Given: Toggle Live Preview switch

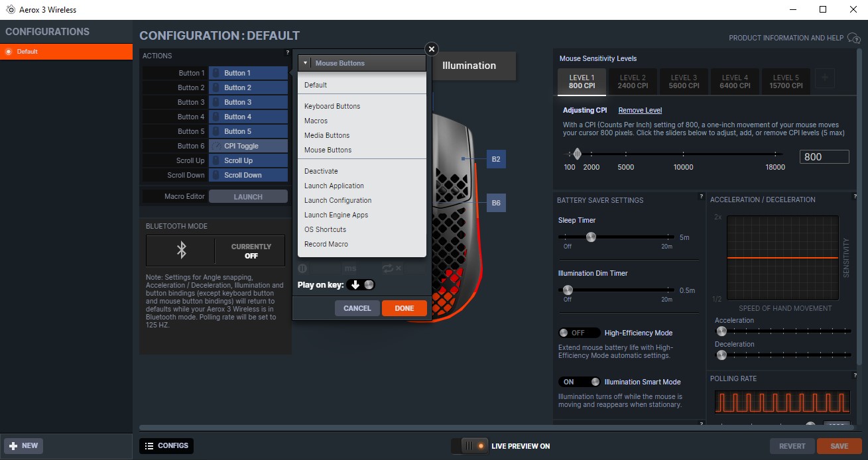Looking at the screenshot, I should [470, 446].
